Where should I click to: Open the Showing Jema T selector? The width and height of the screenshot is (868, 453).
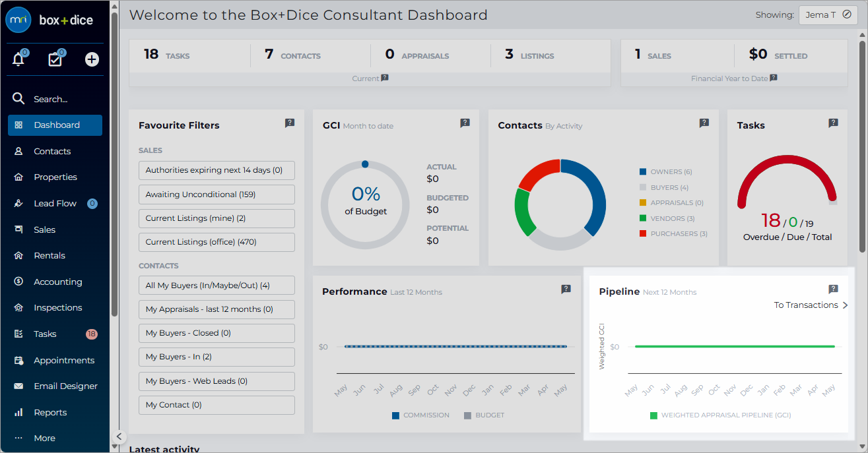tap(828, 15)
